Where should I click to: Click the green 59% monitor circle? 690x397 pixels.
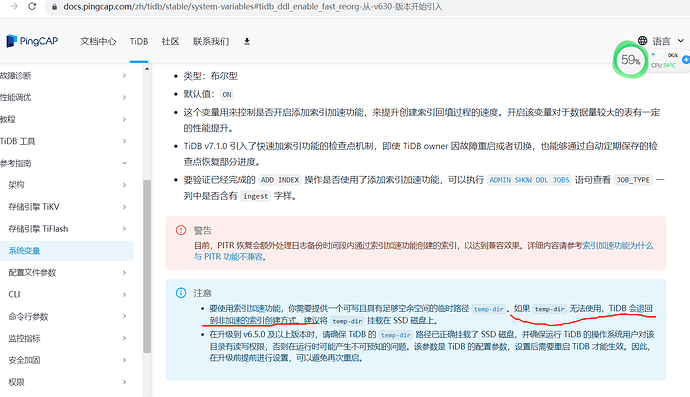pos(630,60)
